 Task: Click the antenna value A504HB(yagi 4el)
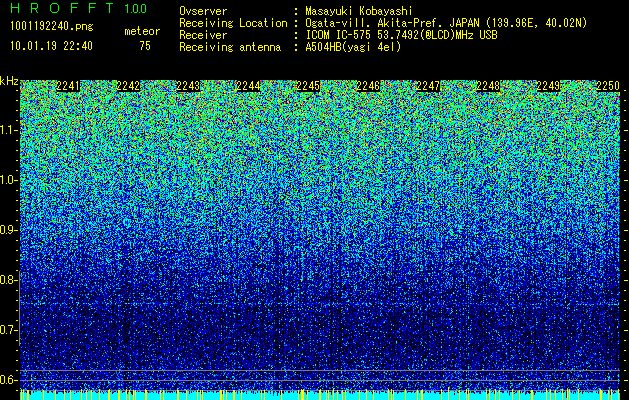click(x=353, y=47)
